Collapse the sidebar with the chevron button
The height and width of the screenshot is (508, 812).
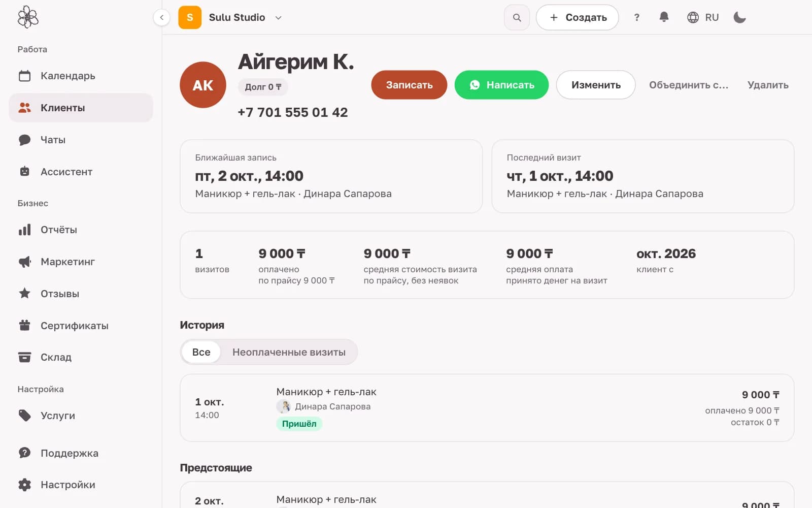[161, 17]
